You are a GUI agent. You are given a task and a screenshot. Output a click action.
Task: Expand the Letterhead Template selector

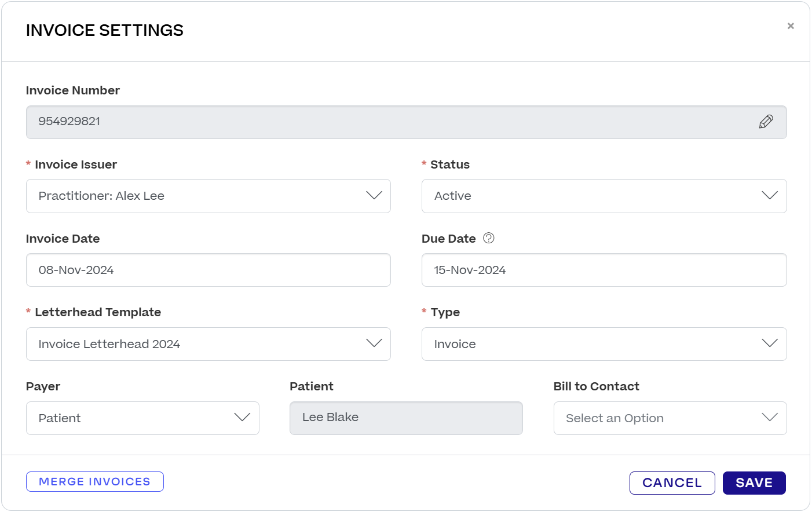click(209, 343)
